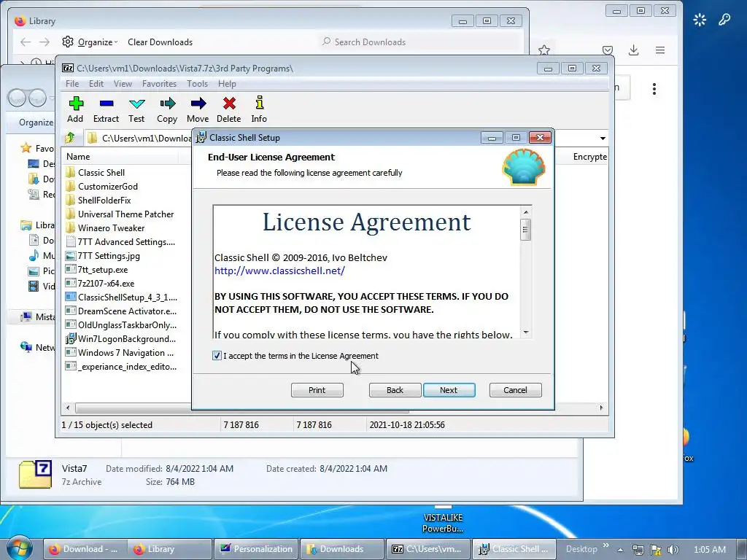Click the Copy icon in 7-Zip toolbar
747x560 pixels.
tap(167, 104)
